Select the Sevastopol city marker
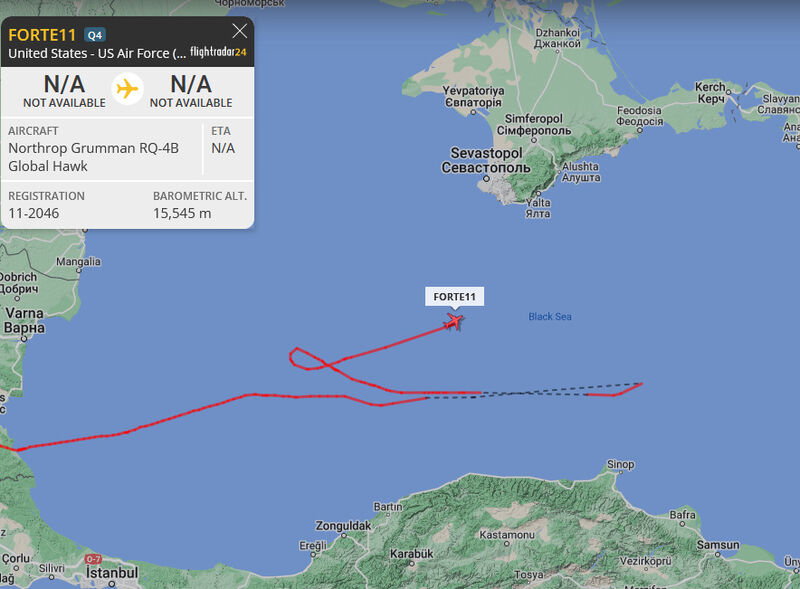 click(x=486, y=179)
